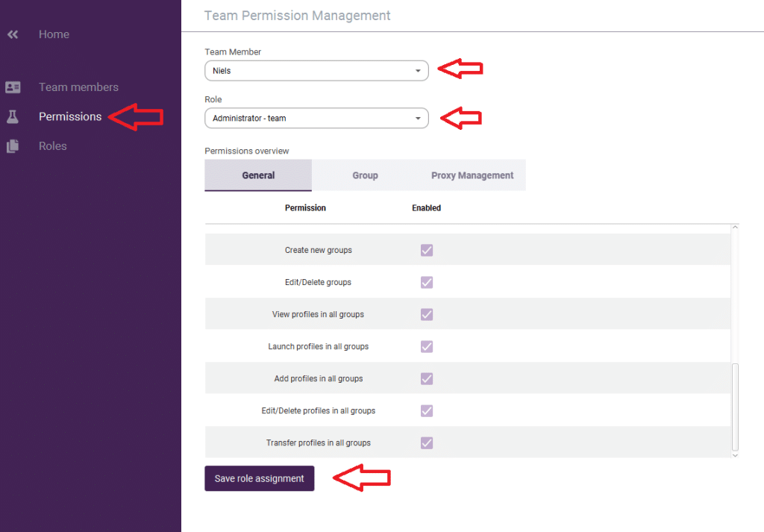The image size is (764, 532).
Task: Click the Roles document icon
Action: pyautogui.click(x=13, y=145)
